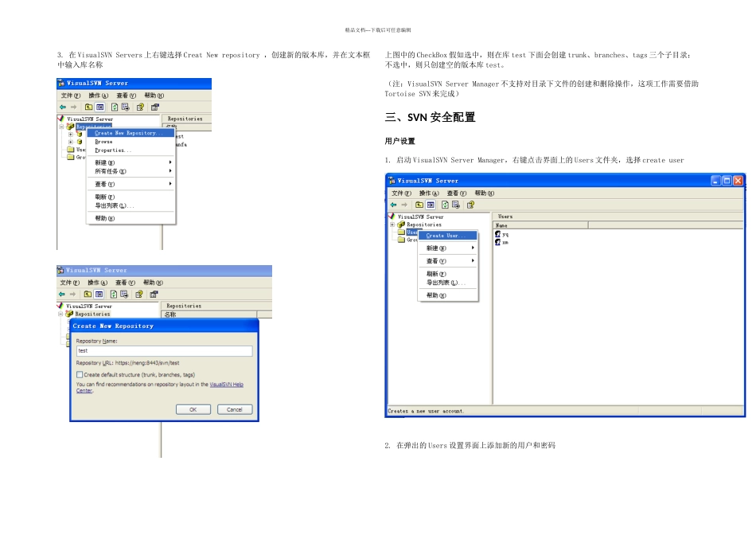This screenshot has width=756, height=535.
Task: Click status bar text 'Creates a new user account.'
Action: pos(426,412)
